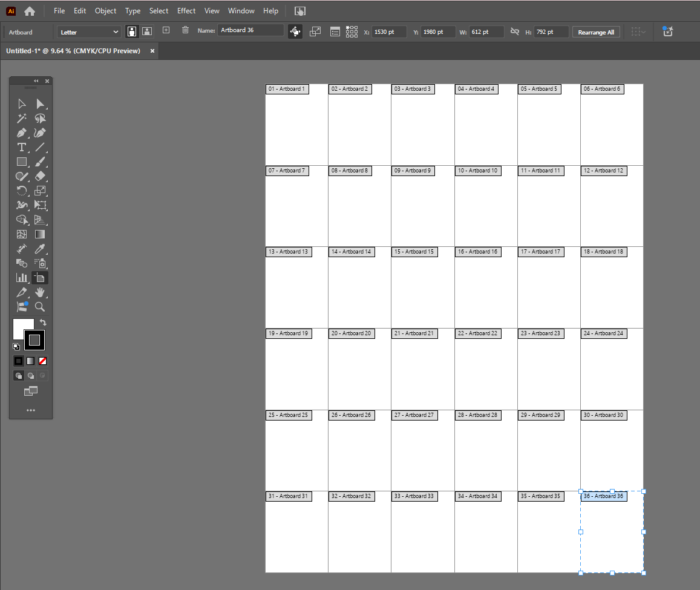Select the Direct Selection tool
This screenshot has height=590, width=700.
pos(40,103)
